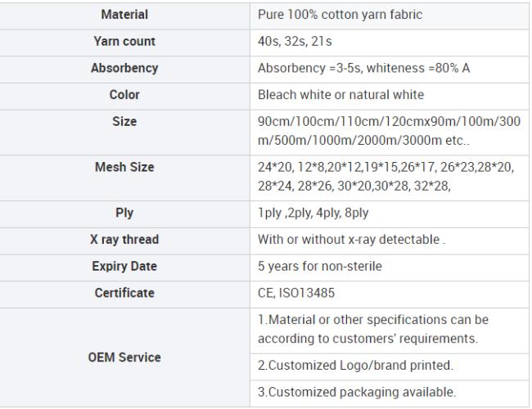Select the 'Pure 100% cotton yarn fabric' cell
This screenshot has height=409, width=532.
(390, 16)
